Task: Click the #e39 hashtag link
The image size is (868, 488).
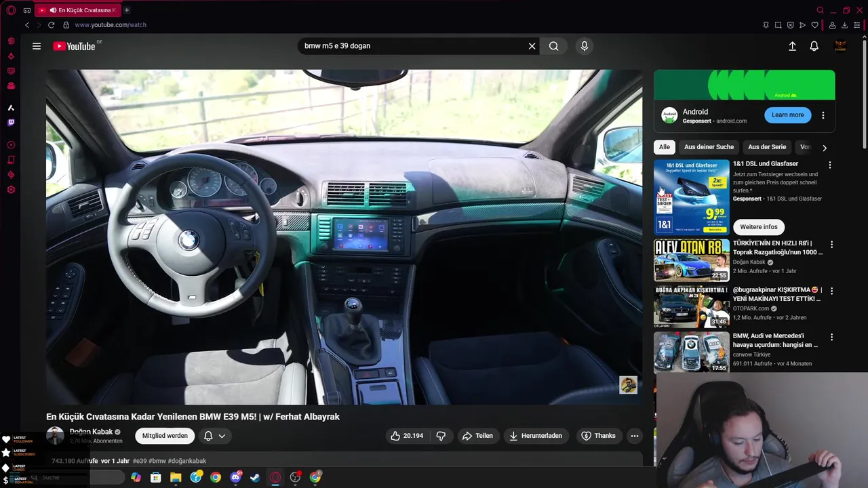Action: click(140, 461)
